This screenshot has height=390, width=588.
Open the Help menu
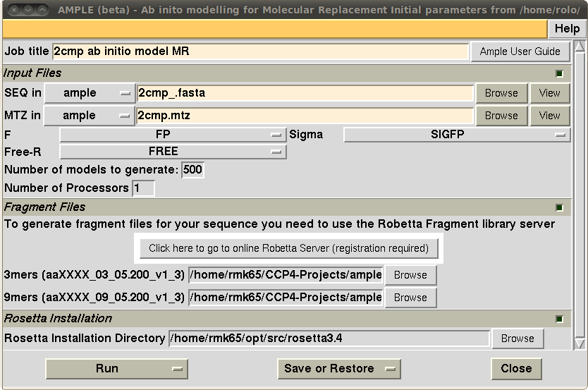[x=567, y=29]
